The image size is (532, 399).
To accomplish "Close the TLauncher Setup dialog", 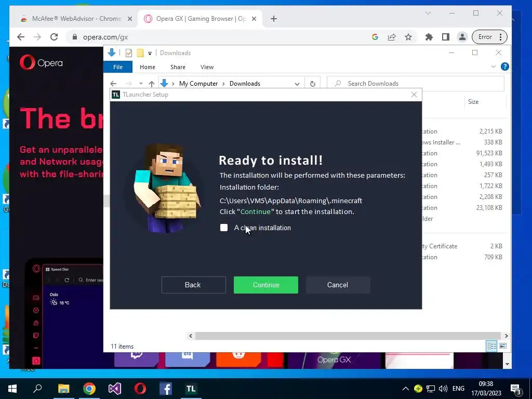I will (x=414, y=95).
